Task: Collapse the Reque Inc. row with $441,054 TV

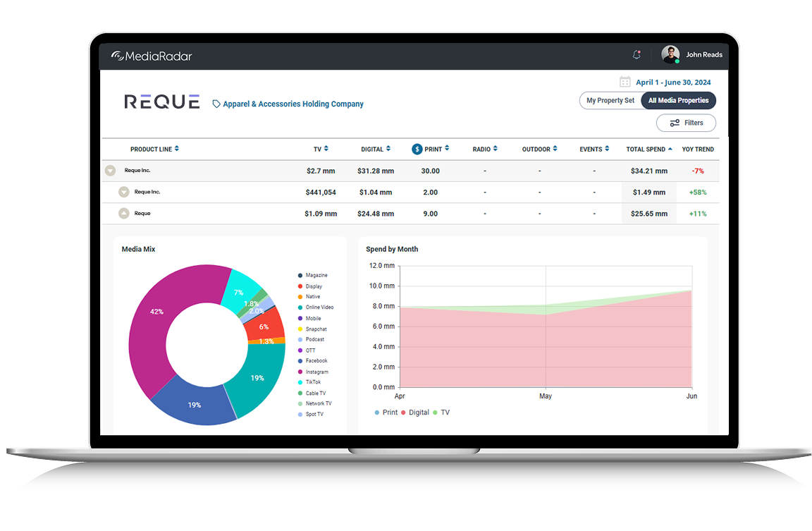Action: tap(124, 192)
